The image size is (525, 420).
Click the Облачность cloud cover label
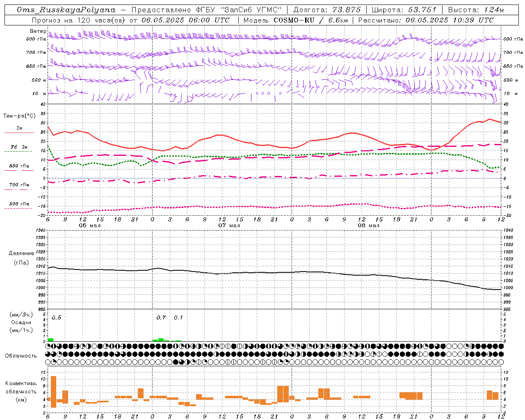coord(21,356)
